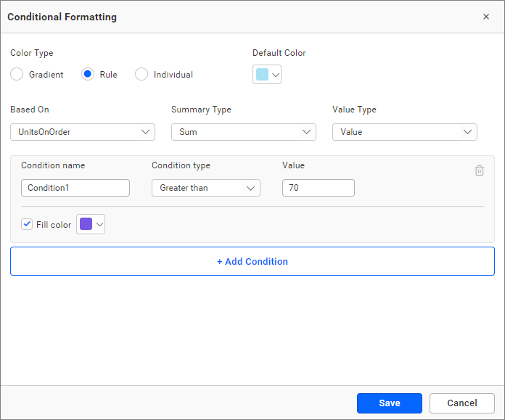Cancel the conditional formatting changes
The height and width of the screenshot is (420, 505).
[x=461, y=403]
